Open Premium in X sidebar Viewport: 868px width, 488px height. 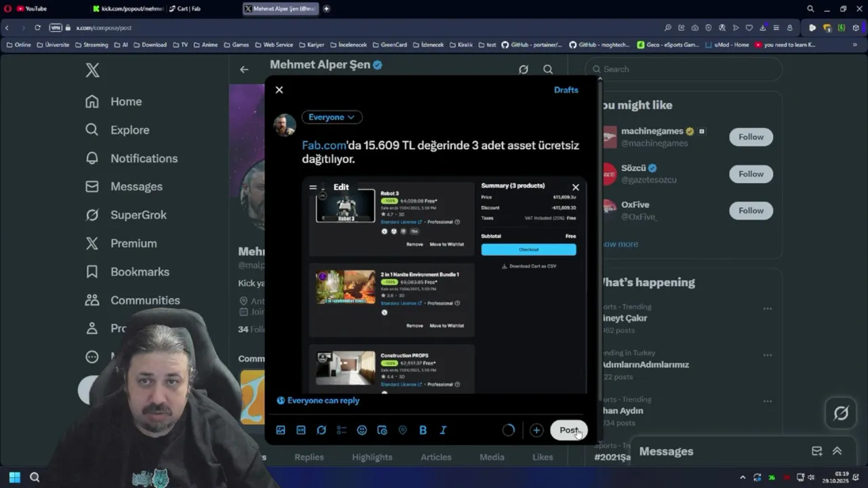tap(121, 243)
